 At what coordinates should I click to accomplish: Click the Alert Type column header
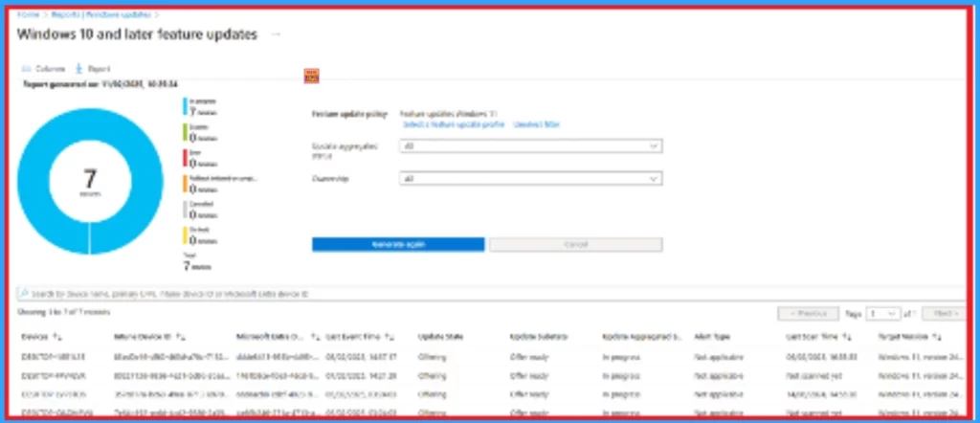click(712, 337)
